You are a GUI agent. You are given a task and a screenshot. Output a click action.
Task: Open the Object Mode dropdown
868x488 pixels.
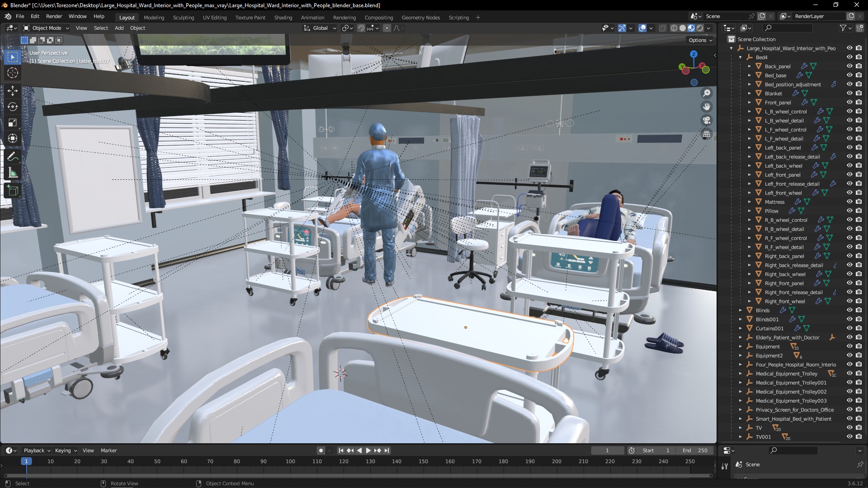click(x=46, y=28)
